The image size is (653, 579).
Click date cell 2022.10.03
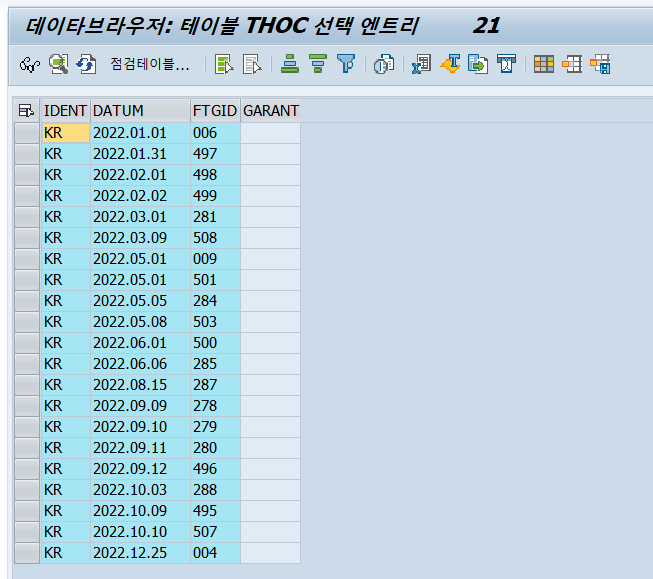pos(140,490)
